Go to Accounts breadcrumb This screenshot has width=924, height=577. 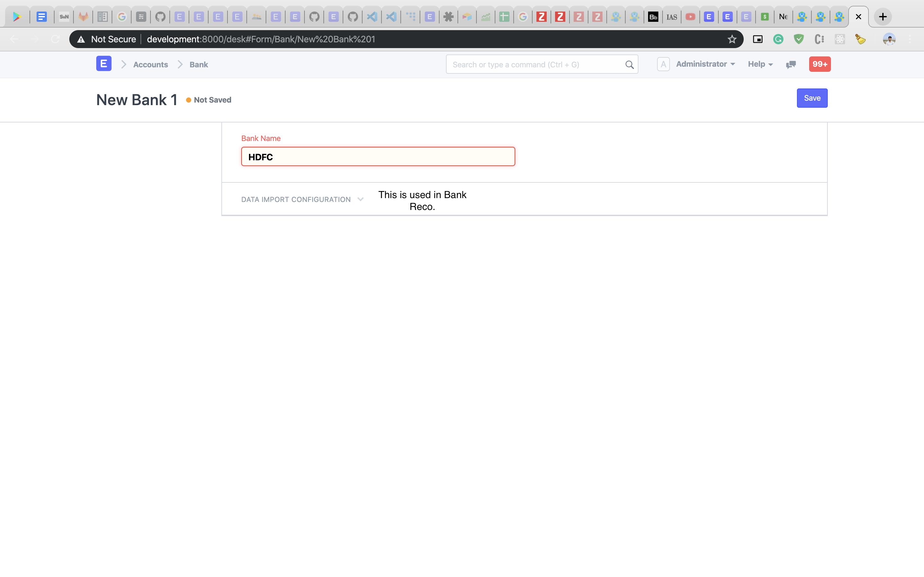tap(150, 64)
